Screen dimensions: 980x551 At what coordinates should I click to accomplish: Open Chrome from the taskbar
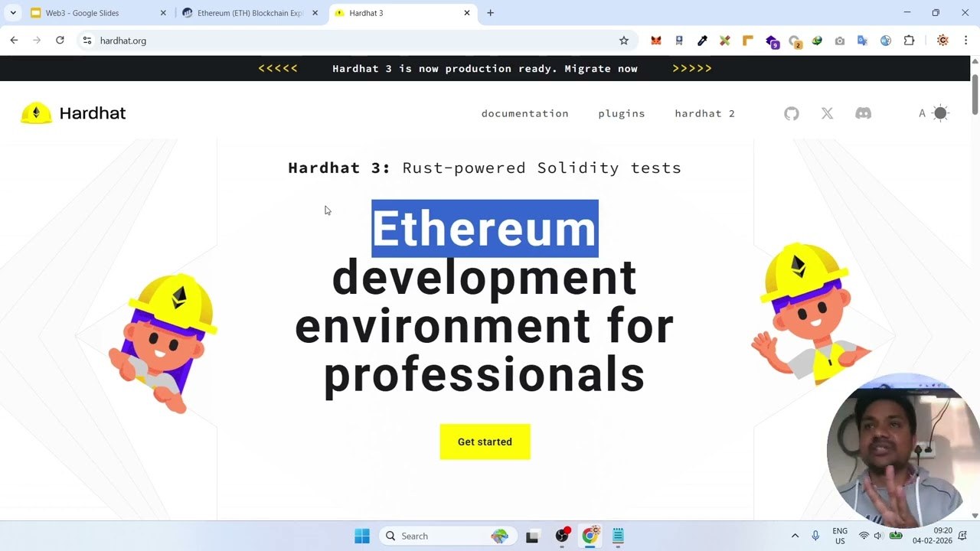click(x=590, y=536)
